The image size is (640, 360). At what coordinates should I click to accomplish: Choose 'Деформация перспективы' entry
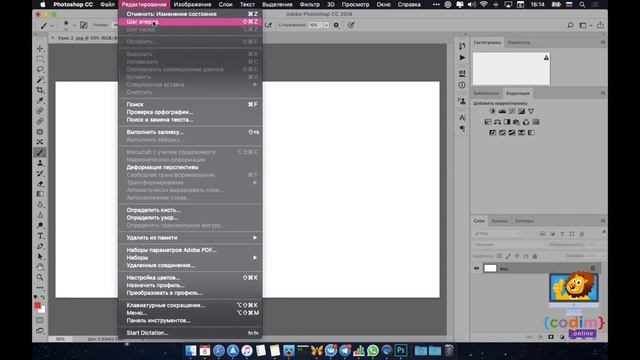click(x=190, y=167)
